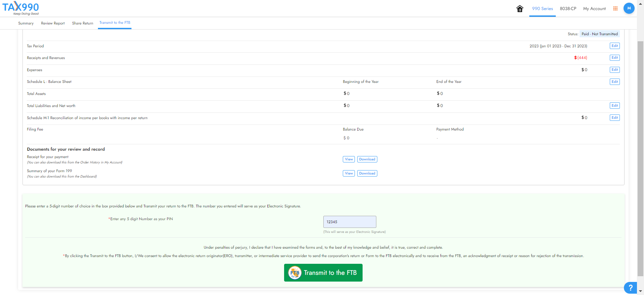
Task: Download the Summary of Form 199
Action: coord(367,174)
